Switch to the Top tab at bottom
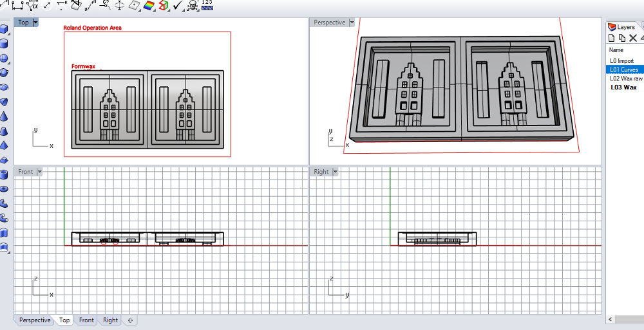The image size is (644, 330). (x=64, y=320)
